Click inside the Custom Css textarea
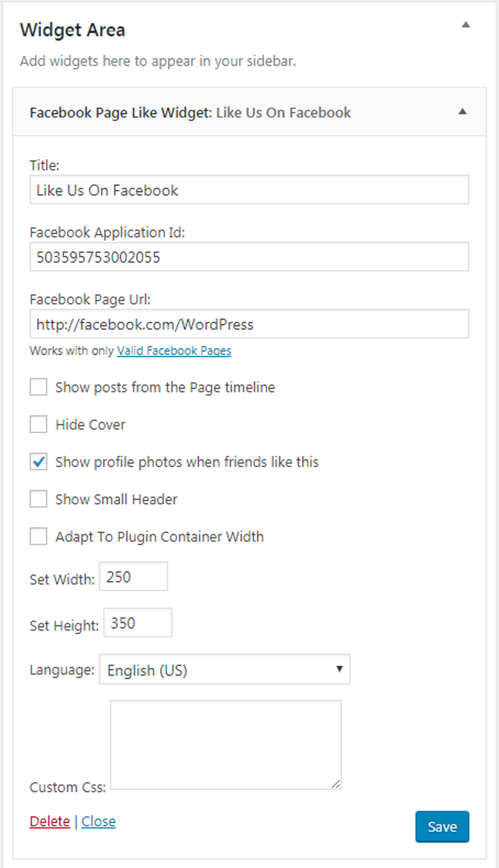The image size is (499, 868). click(226, 744)
